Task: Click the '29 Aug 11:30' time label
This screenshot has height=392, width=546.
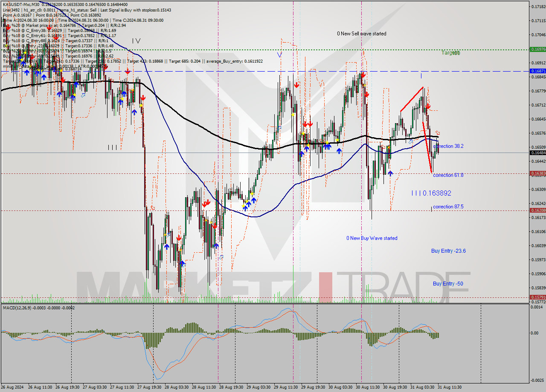Action: tap(286, 387)
